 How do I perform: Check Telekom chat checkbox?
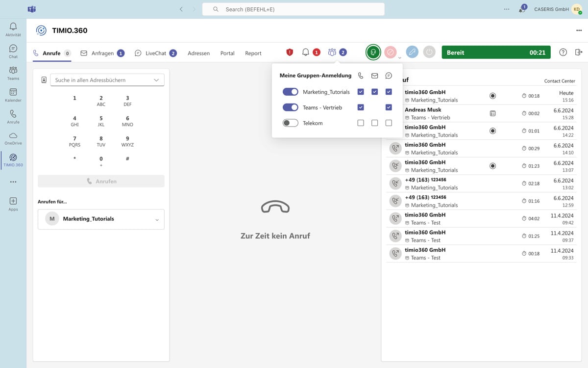pyautogui.click(x=389, y=123)
